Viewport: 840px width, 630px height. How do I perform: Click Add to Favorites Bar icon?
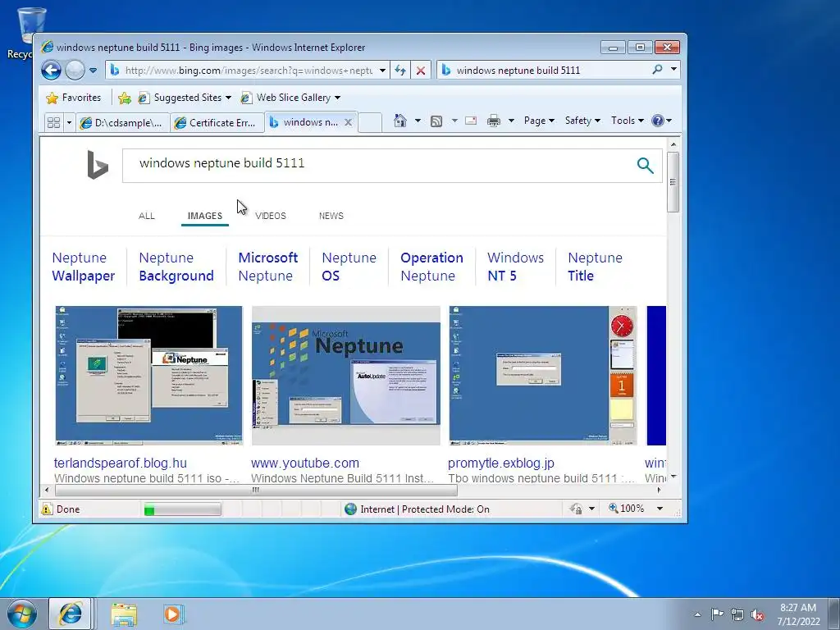(x=125, y=98)
